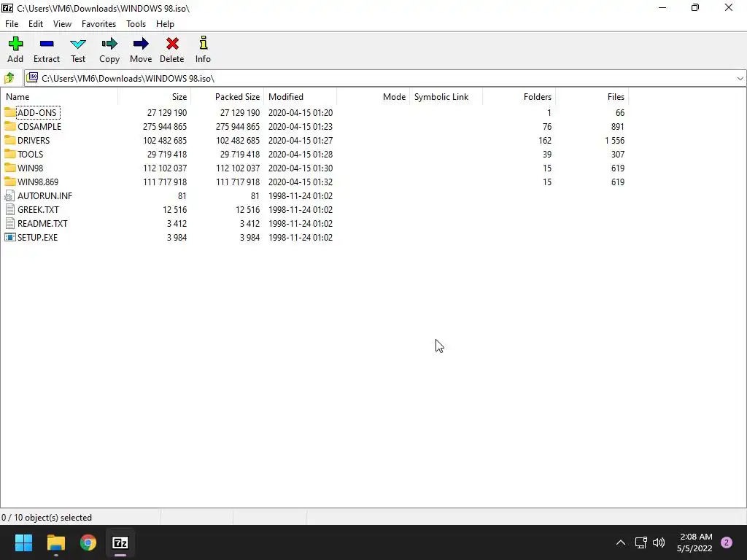Sort by the Size column header
This screenshot has width=747, height=560.
tap(155, 97)
